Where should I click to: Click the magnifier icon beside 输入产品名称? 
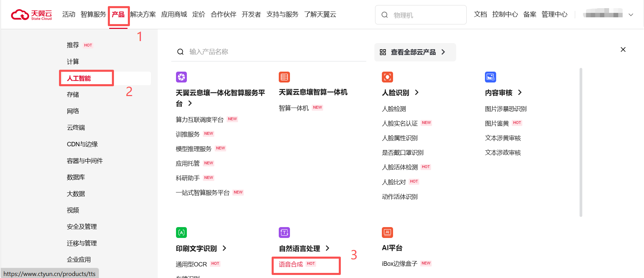coord(180,52)
